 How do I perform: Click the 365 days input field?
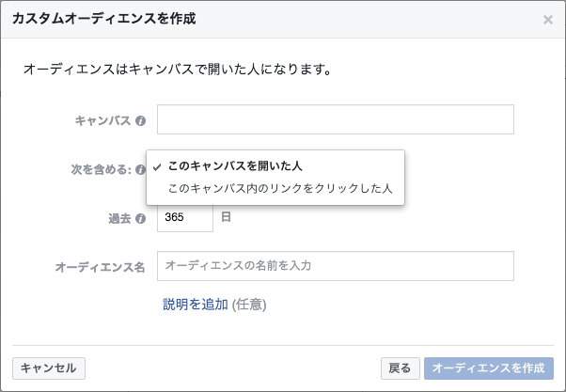[x=185, y=217]
